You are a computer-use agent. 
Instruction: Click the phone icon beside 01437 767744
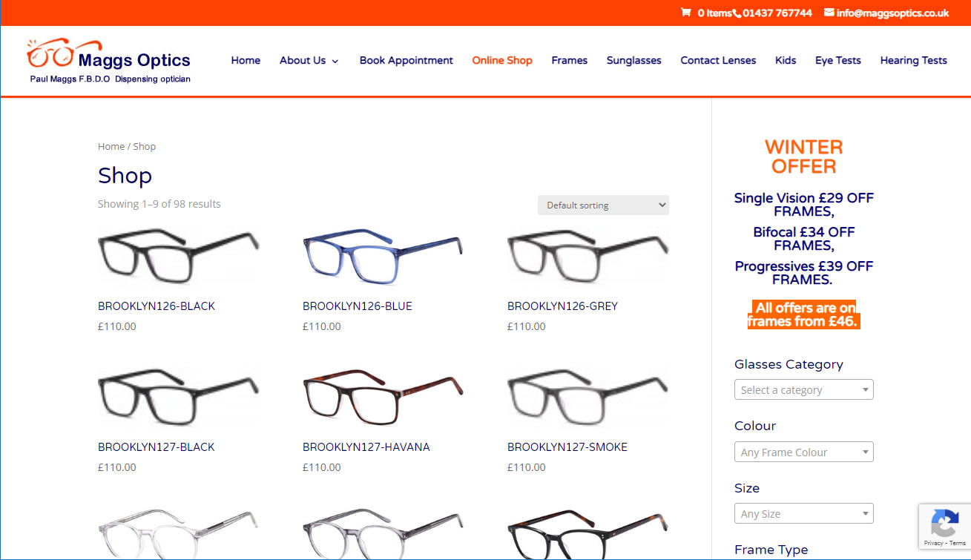(x=737, y=13)
